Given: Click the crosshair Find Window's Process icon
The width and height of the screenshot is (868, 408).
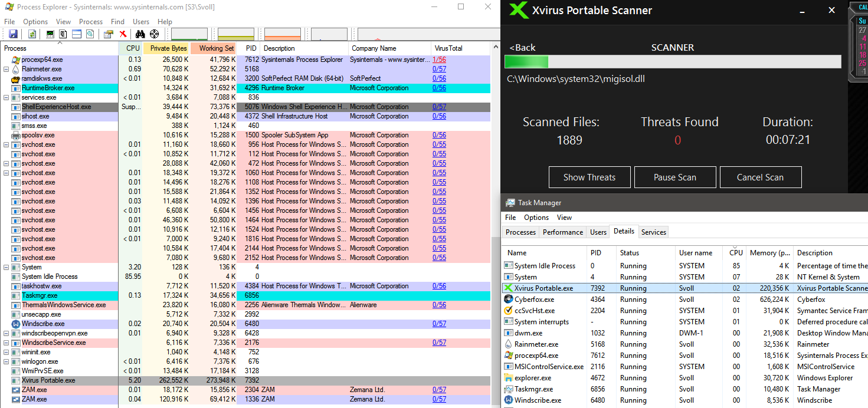Looking at the screenshot, I should tap(155, 34).
